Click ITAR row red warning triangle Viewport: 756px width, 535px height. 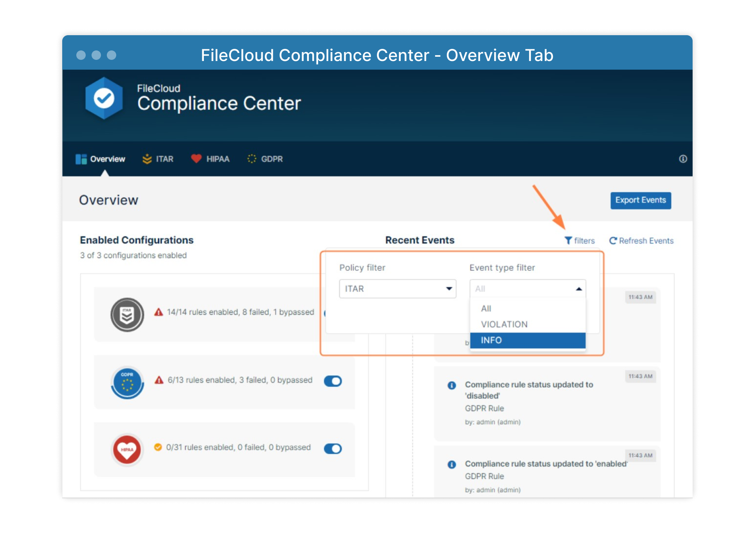click(158, 312)
